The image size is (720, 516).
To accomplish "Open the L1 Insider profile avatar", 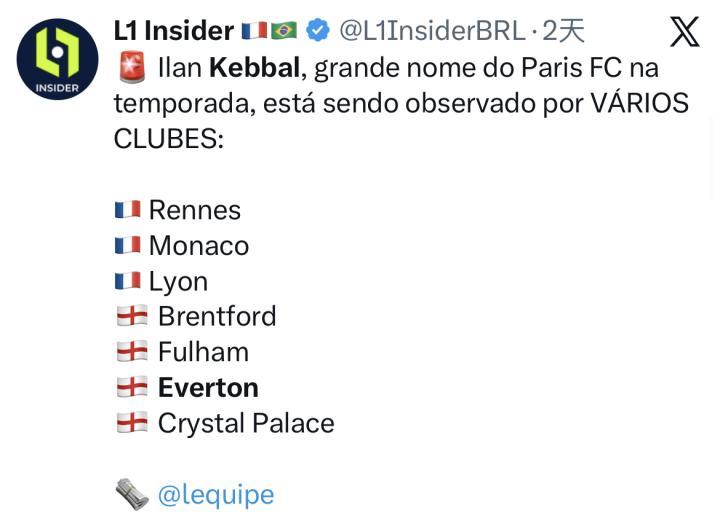I will [x=57, y=59].
